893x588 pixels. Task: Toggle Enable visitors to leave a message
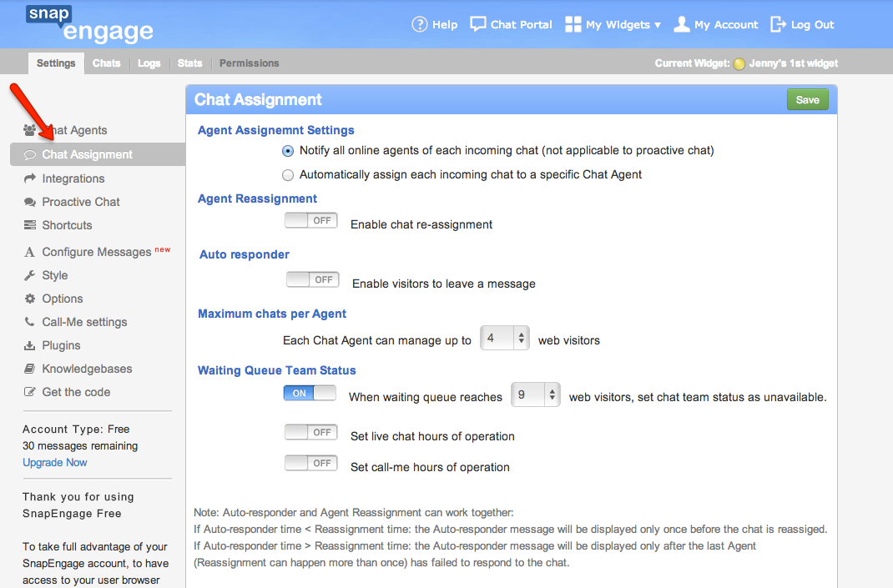pyautogui.click(x=313, y=280)
